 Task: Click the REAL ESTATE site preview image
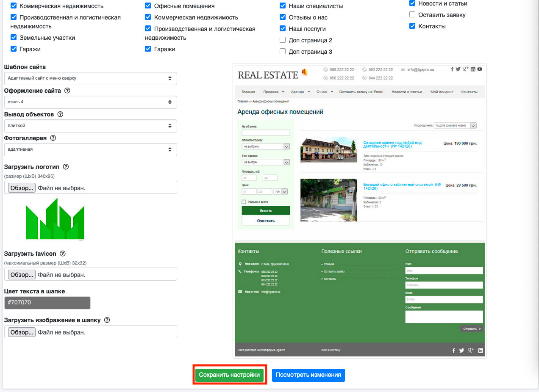pos(359,210)
